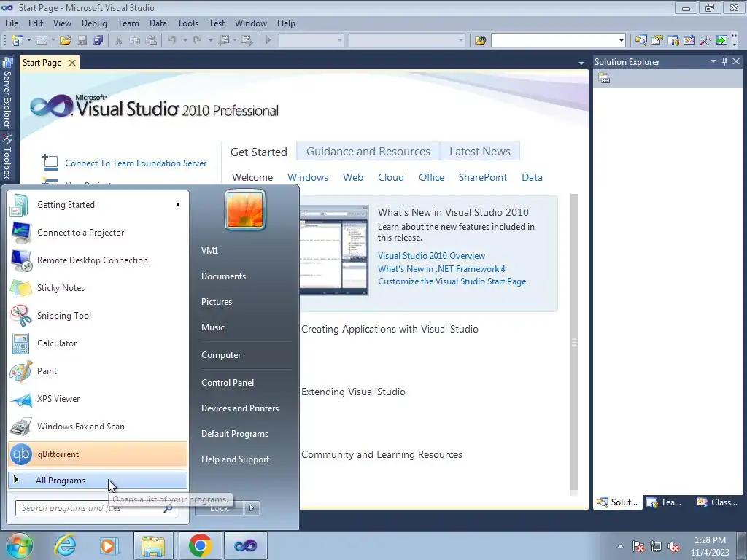Screen dimensions: 747x560
Task: Open Devices and Printers
Action: (239, 408)
